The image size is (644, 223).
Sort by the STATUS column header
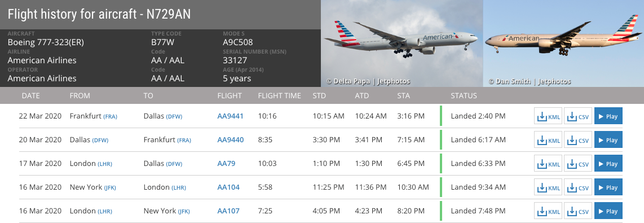click(x=464, y=95)
